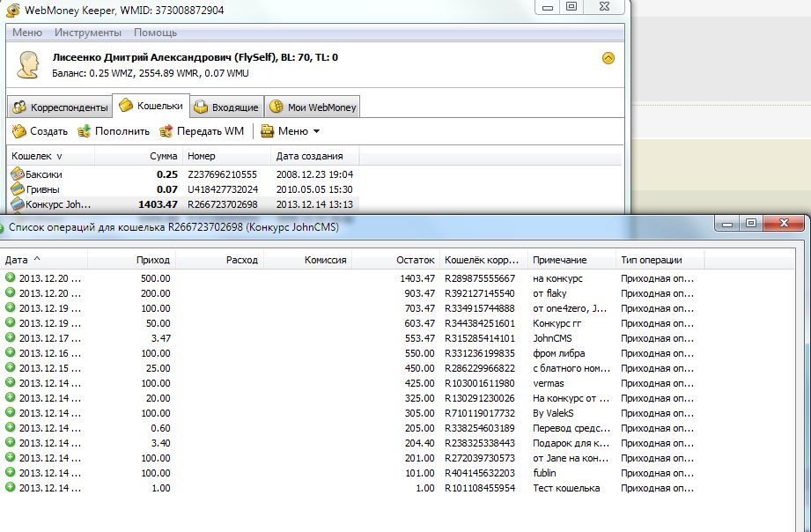Click the Пополнить toolbar icon
Image resolution: width=811 pixels, height=532 pixels.
tap(85, 131)
